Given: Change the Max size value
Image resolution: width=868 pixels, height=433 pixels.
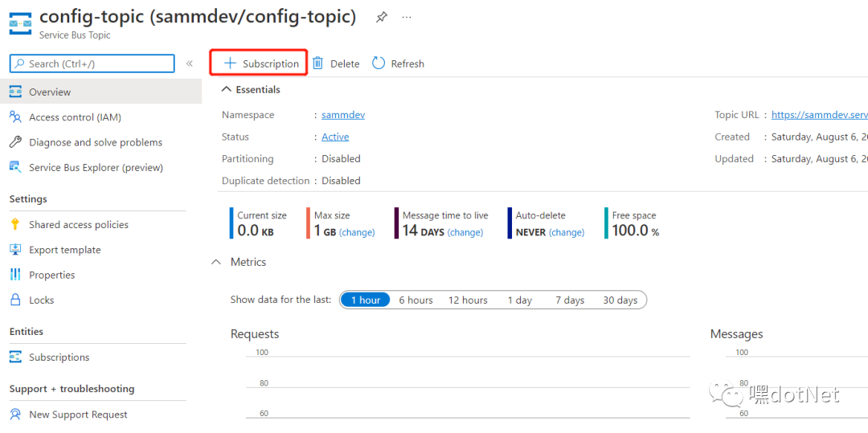Looking at the screenshot, I should coord(357,233).
